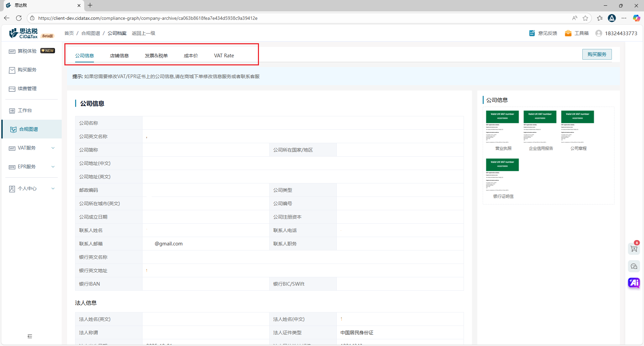Open the 工具箱 toolbox icon
This screenshot has height=346, width=644.
click(568, 33)
